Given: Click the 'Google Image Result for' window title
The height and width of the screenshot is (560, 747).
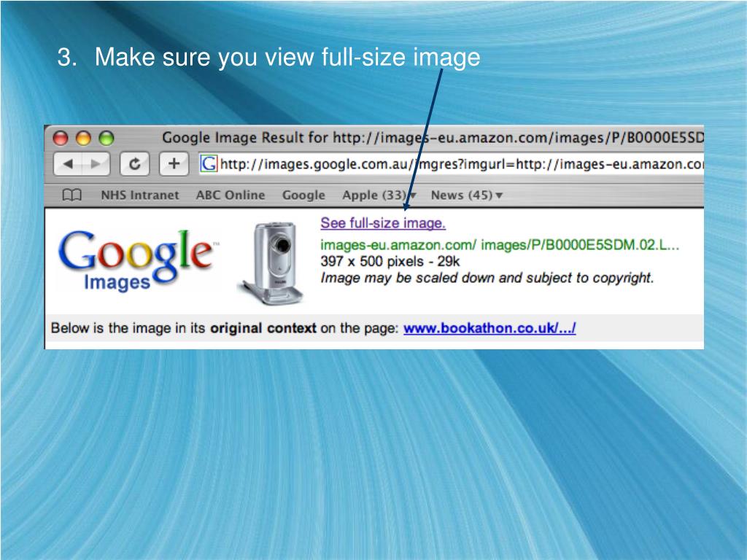Looking at the screenshot, I should tap(433, 138).
